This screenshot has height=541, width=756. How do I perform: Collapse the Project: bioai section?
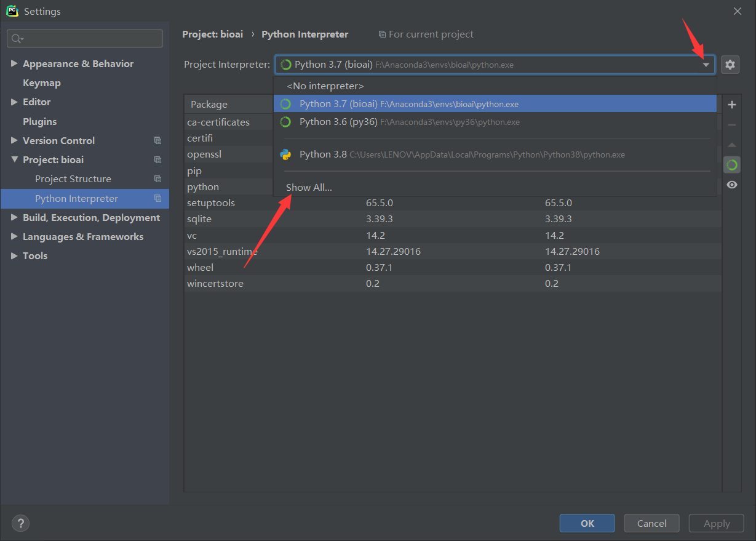[14, 159]
